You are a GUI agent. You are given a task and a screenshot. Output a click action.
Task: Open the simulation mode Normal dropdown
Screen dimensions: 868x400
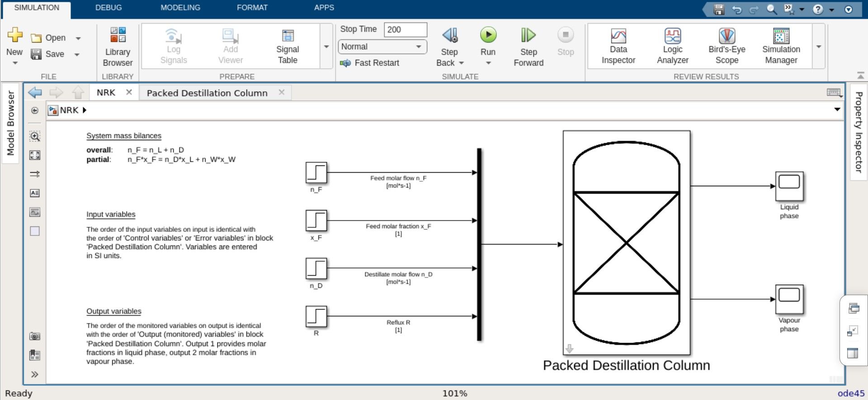[x=382, y=47]
